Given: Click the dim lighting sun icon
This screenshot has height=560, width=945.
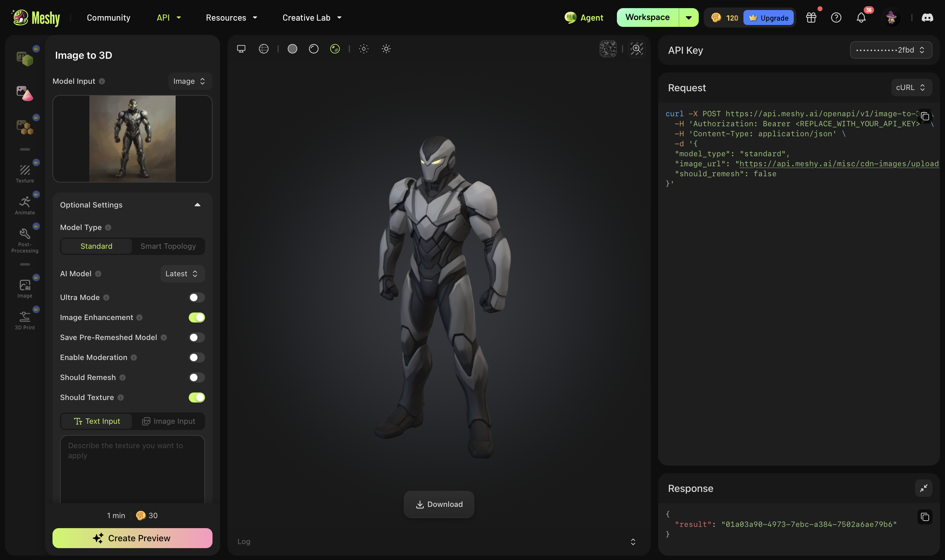Looking at the screenshot, I should pyautogui.click(x=364, y=49).
